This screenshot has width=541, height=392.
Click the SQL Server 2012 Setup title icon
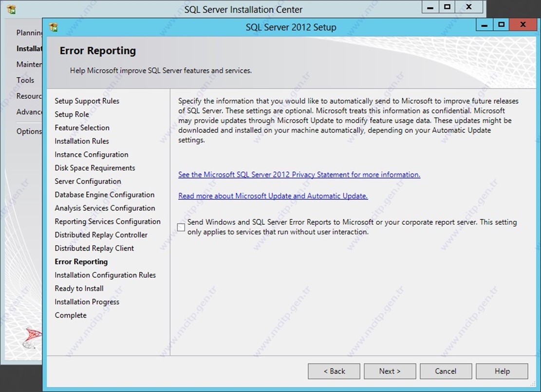(x=54, y=27)
